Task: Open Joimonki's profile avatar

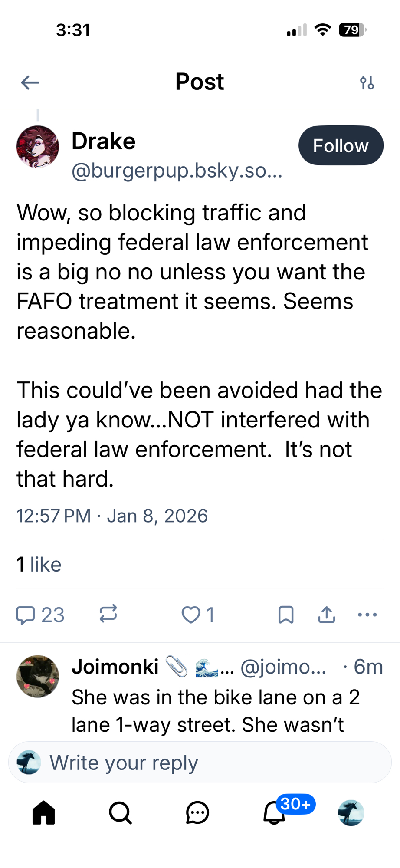Action: [x=38, y=676]
